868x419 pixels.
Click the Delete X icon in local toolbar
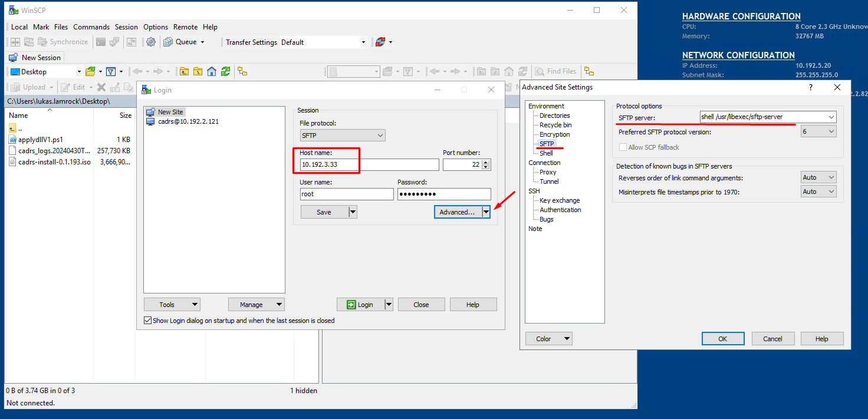click(101, 87)
